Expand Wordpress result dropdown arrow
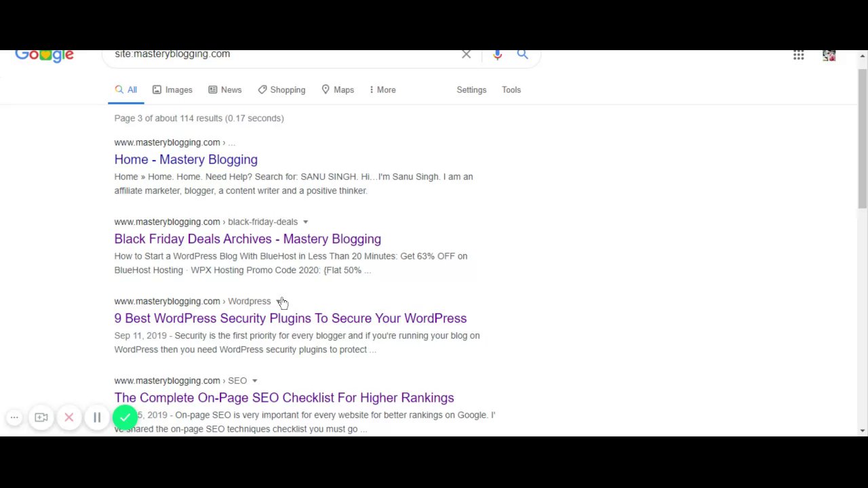 [278, 301]
